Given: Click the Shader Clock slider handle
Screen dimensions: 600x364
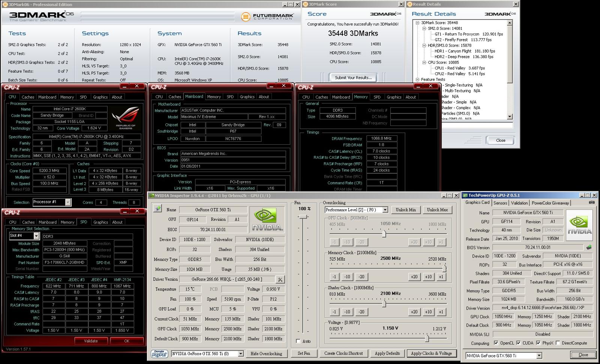Looking at the screenshot, I should [x=384, y=304].
